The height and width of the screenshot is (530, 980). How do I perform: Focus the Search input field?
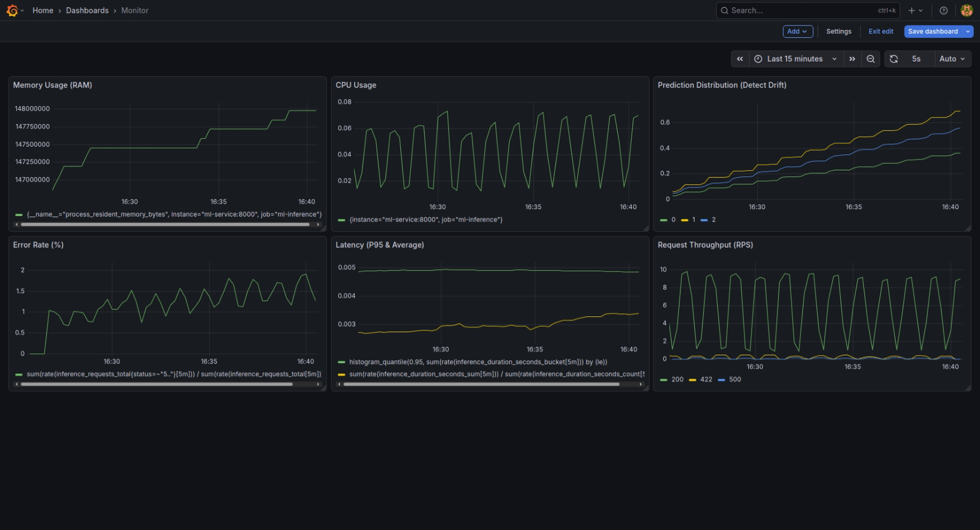(x=808, y=11)
